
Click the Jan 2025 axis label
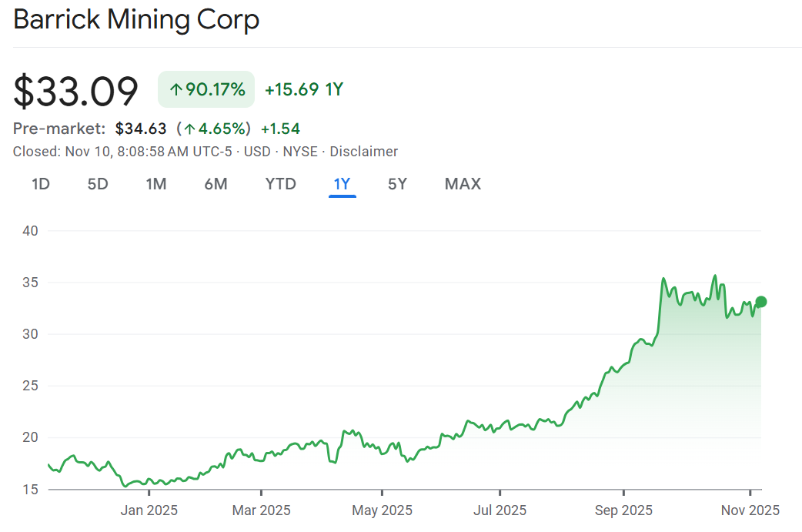point(150,510)
